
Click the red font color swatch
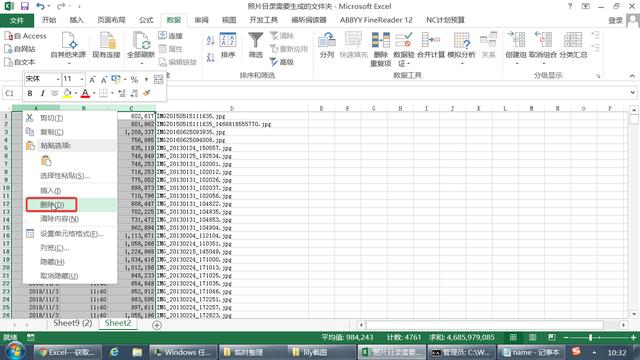click(x=85, y=93)
